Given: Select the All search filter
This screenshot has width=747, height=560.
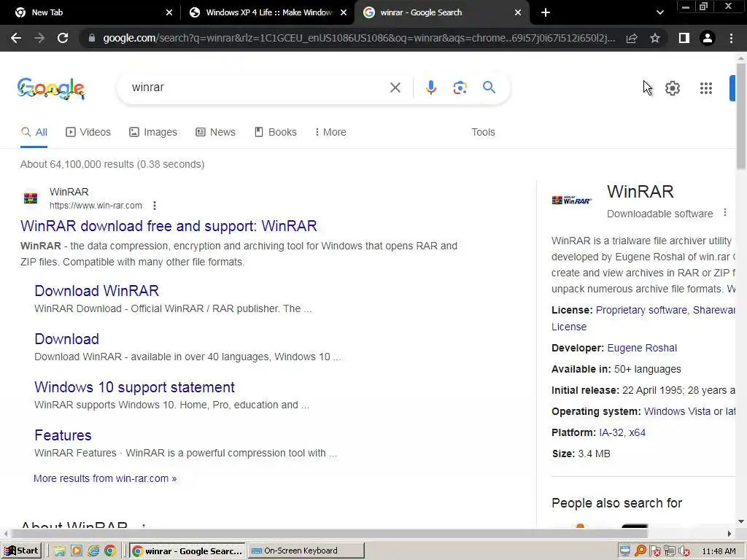Looking at the screenshot, I should click(34, 133).
